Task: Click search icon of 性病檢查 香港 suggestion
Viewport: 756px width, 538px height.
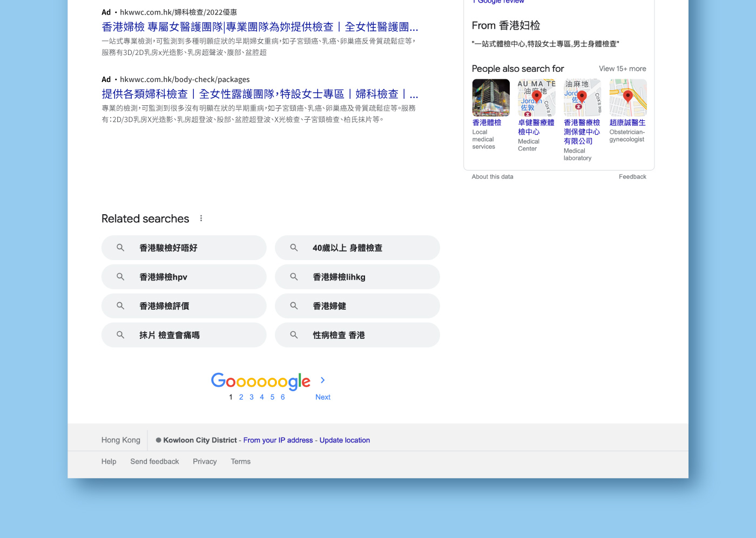Action: point(294,335)
